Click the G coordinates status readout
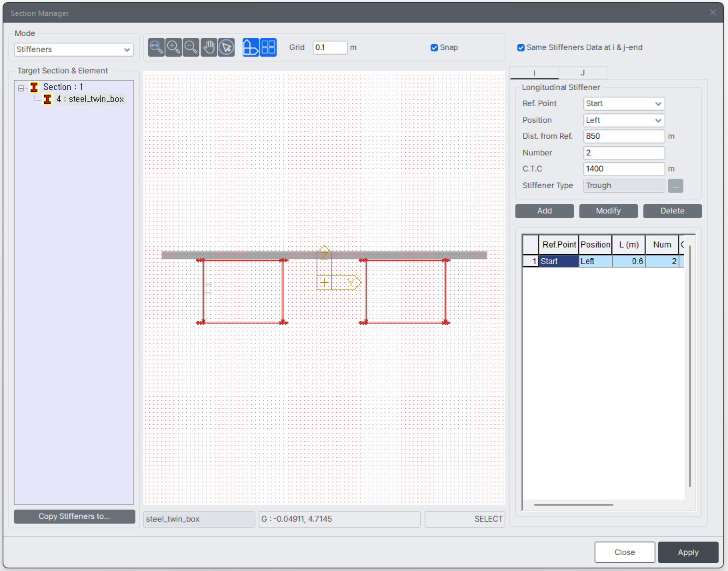This screenshot has width=728, height=571. (339, 520)
